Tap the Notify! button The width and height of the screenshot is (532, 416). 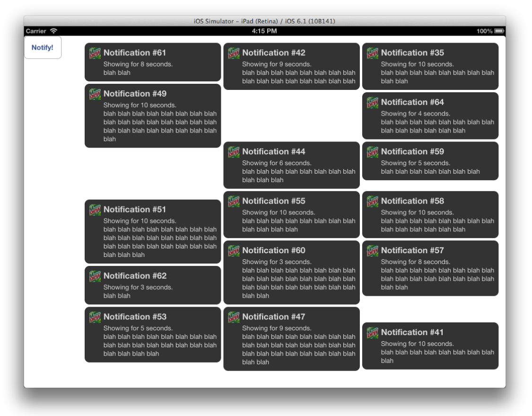[43, 47]
